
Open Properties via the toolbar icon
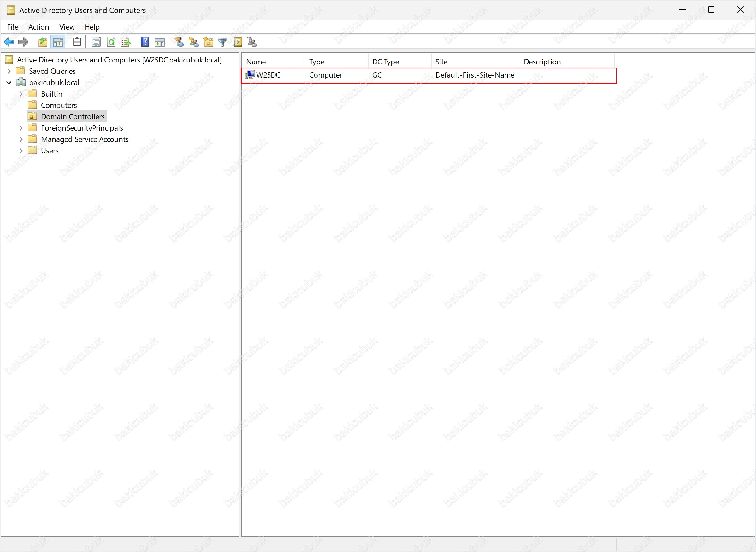[96, 42]
